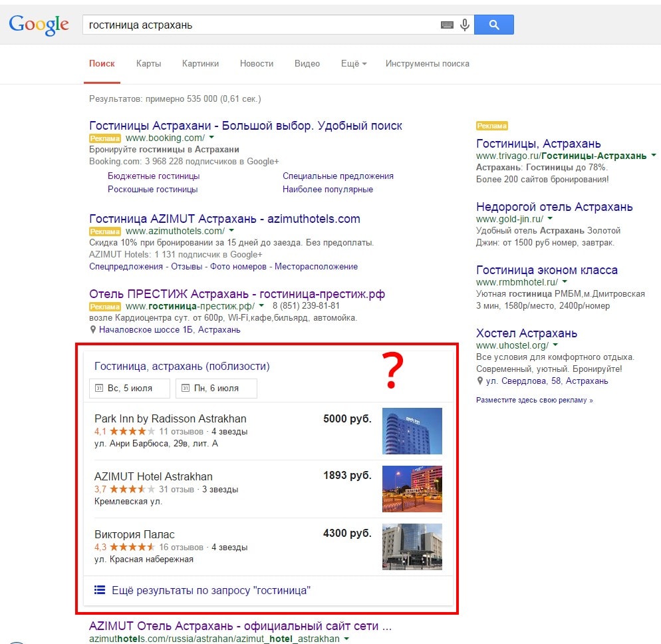Click the star rating of Park Inn by Radisson

[x=132, y=432]
